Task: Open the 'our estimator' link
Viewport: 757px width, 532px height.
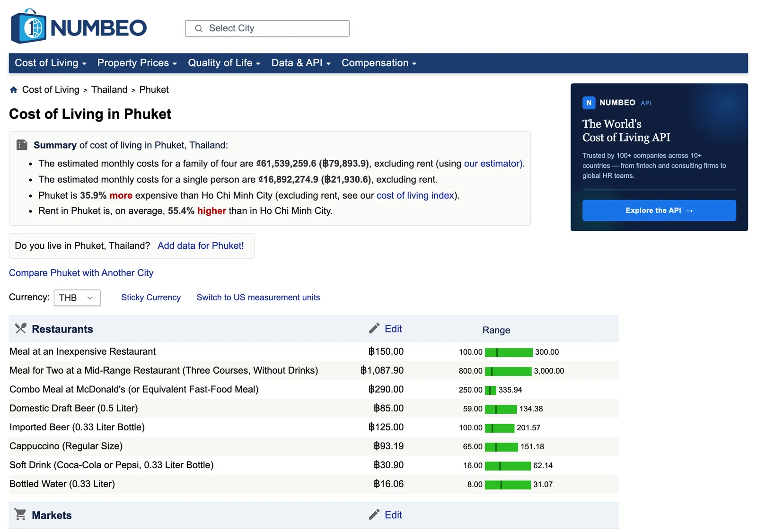Action: 493,164
